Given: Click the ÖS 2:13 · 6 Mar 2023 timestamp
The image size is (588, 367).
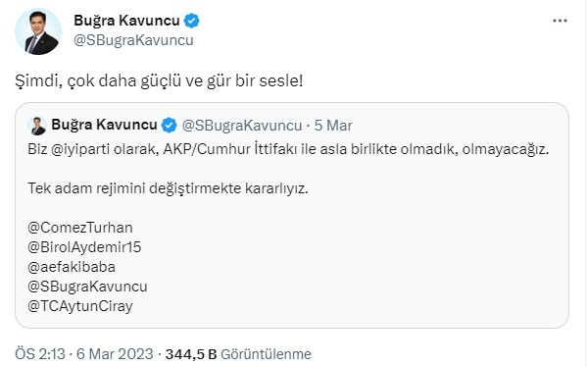Looking at the screenshot, I should coord(84,354).
